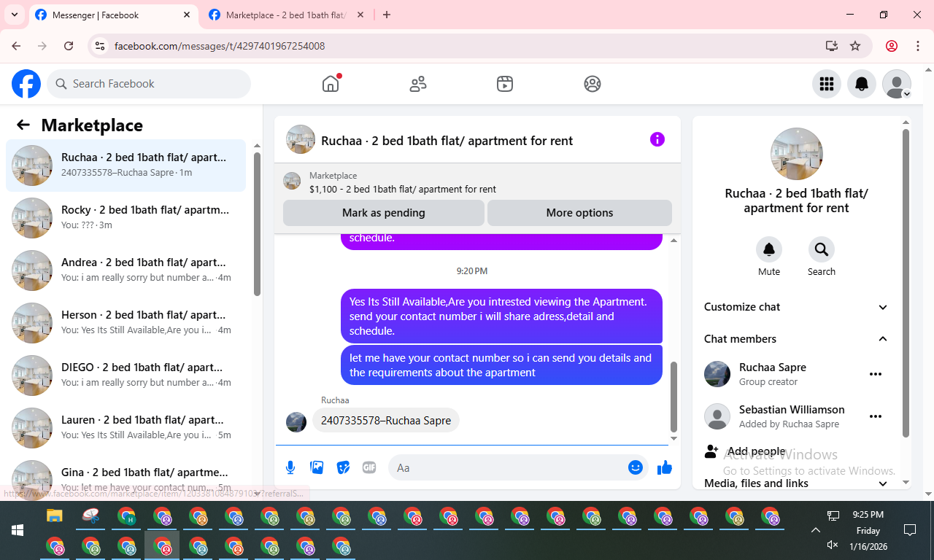Open the account profile avatar menu
This screenshot has width=934, height=560.
click(x=897, y=84)
